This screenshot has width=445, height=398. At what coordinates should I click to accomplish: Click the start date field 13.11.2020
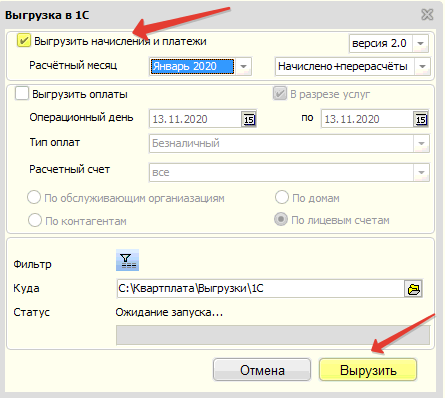pos(195,119)
